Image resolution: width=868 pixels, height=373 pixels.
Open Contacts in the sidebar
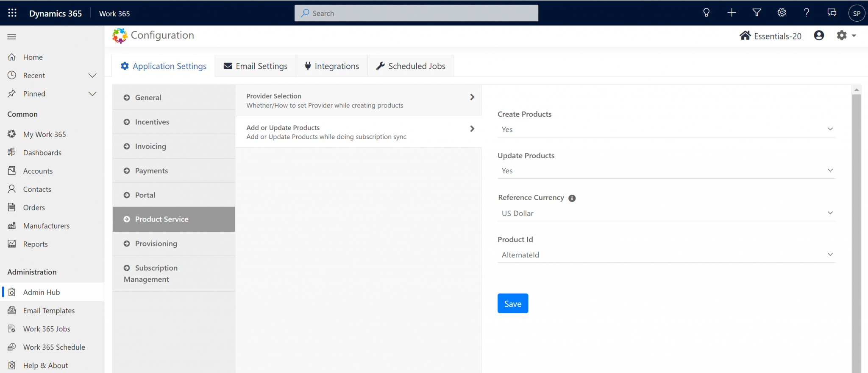click(x=52, y=189)
